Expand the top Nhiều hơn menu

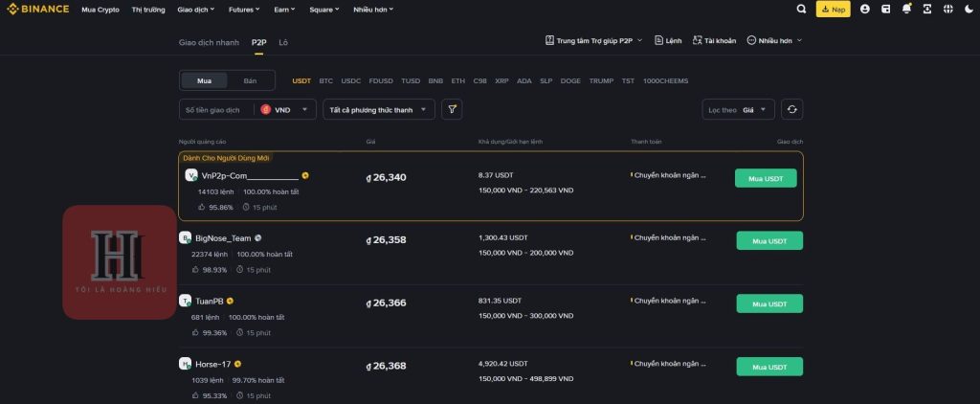point(373,10)
